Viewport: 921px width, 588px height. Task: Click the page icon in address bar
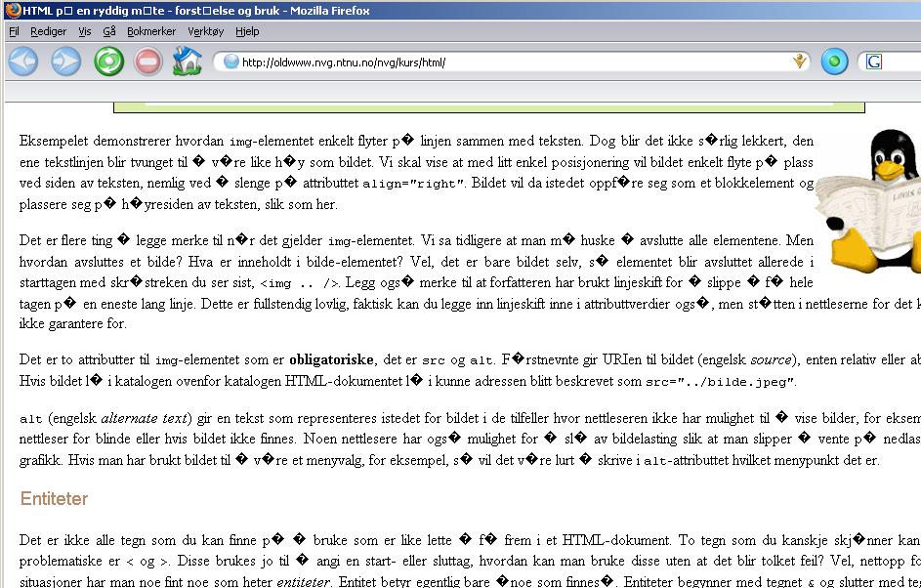230,62
